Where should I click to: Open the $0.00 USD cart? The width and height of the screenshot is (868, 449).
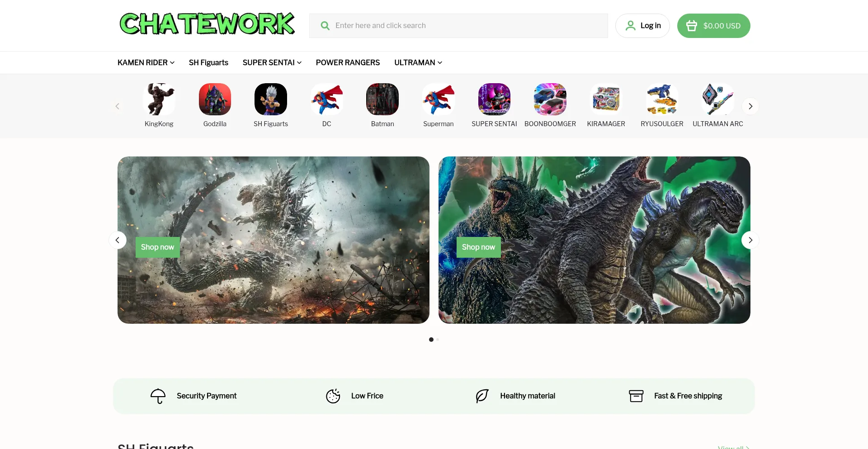point(714,26)
